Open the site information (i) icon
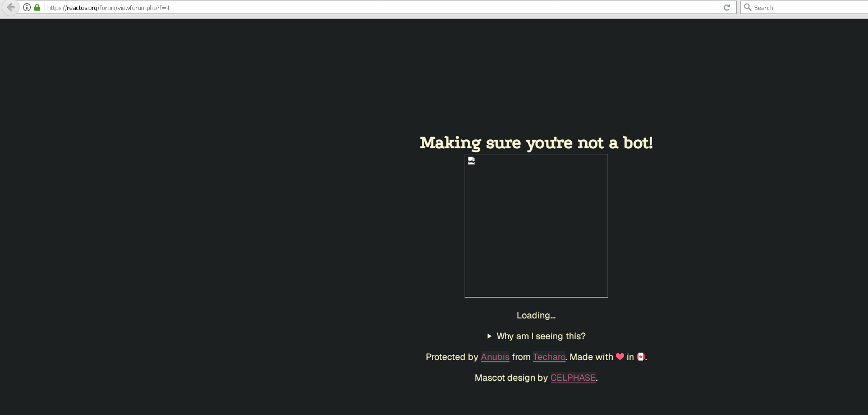Image resolution: width=868 pixels, height=415 pixels. [27, 7]
